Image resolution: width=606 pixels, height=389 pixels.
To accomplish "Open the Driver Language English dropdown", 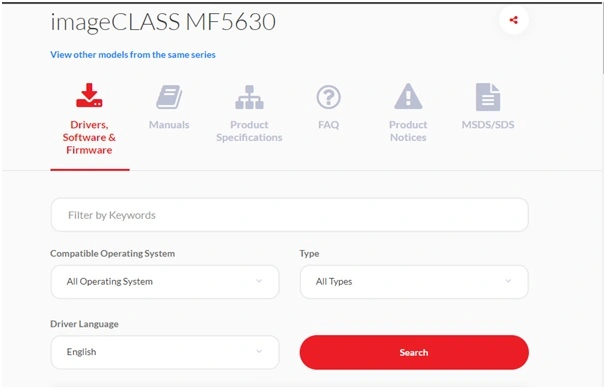I will coord(165,352).
